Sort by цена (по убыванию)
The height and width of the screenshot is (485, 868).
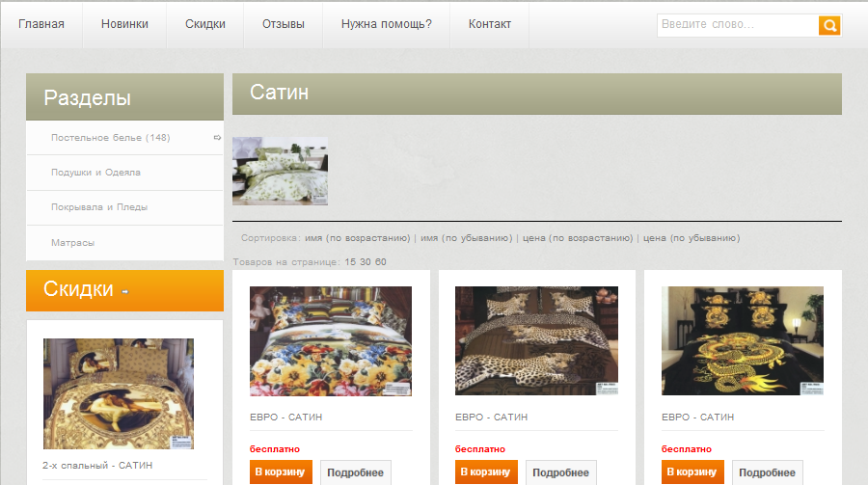[x=692, y=238]
